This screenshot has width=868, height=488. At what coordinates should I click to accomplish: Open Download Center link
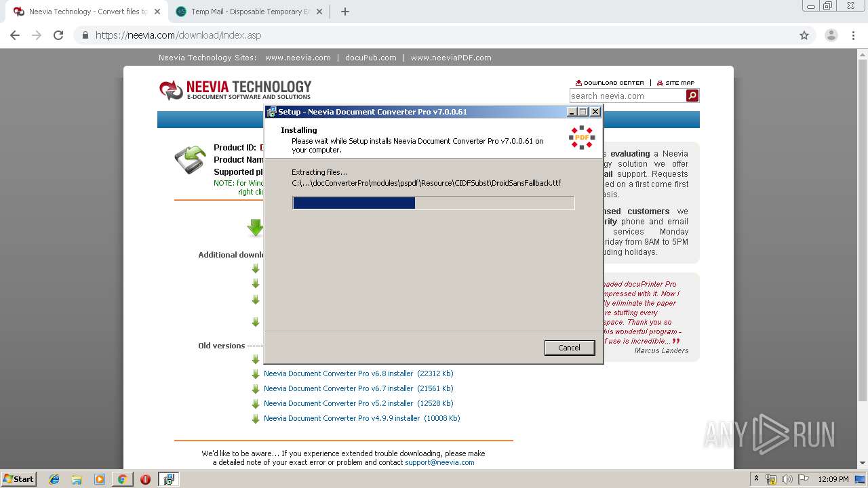click(x=610, y=83)
